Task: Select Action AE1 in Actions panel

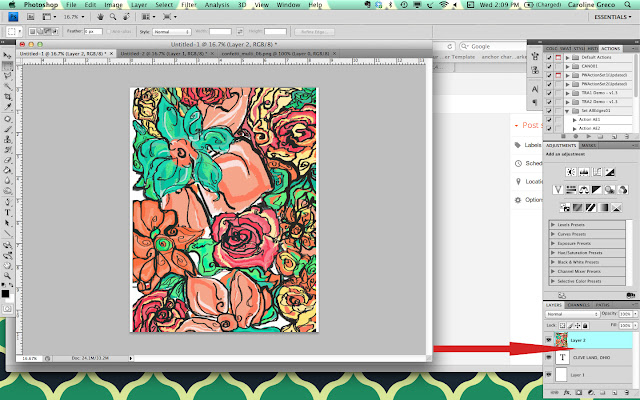Action: point(589,120)
